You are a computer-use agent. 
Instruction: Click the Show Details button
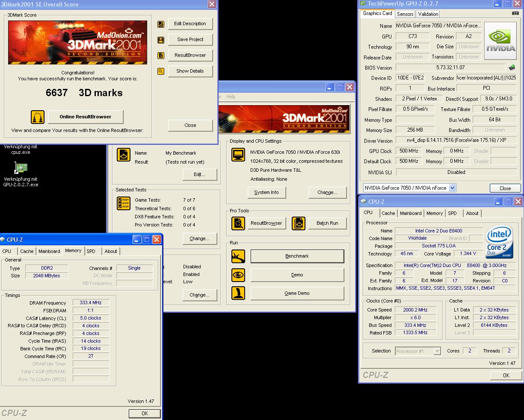[190, 71]
